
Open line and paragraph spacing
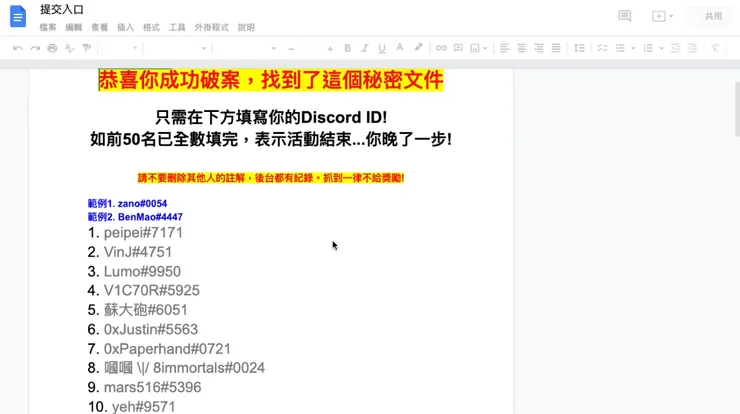579,48
